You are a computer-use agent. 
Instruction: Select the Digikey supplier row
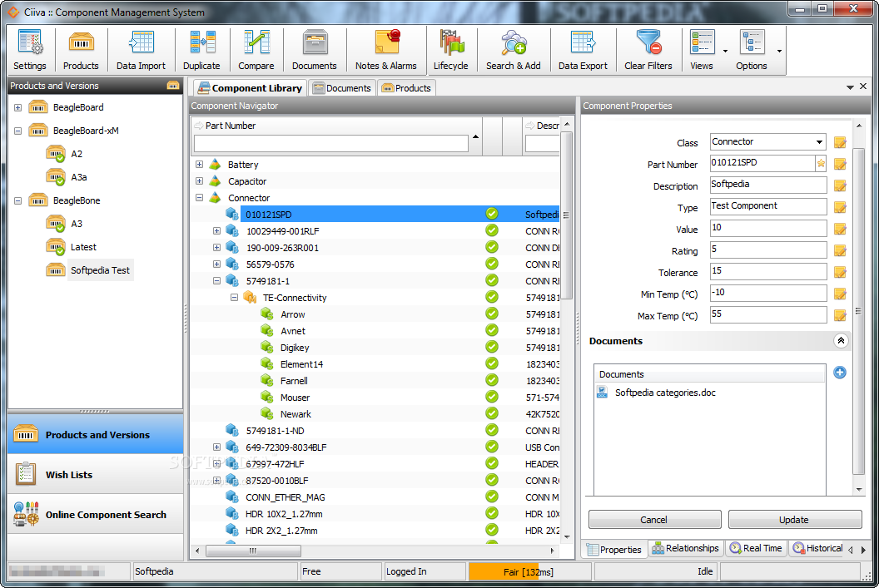[295, 347]
